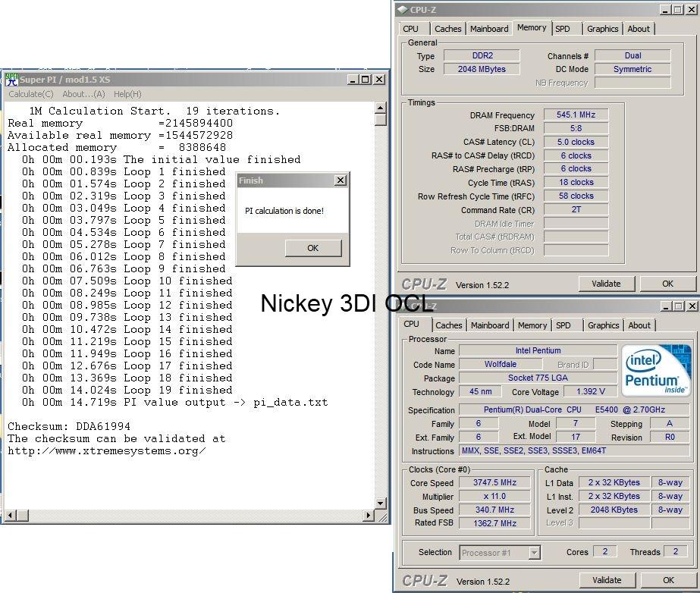Close the Finish dialog with X
Viewport: 700px width, 593px height.
(341, 180)
